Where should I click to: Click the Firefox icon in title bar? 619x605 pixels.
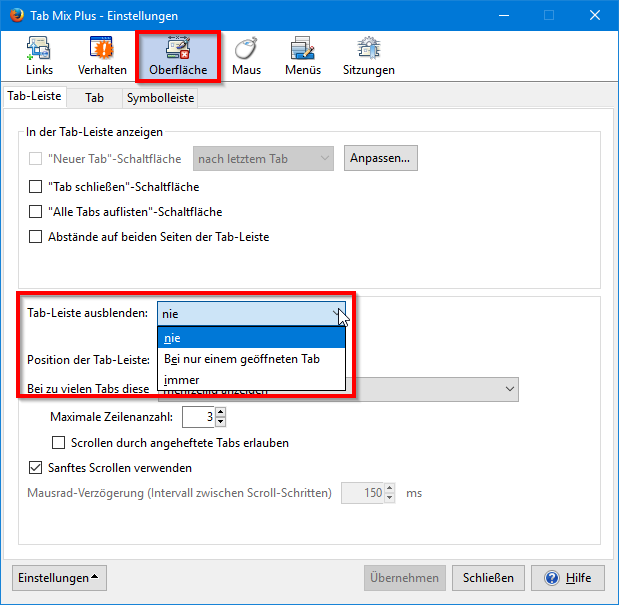[x=17, y=15]
